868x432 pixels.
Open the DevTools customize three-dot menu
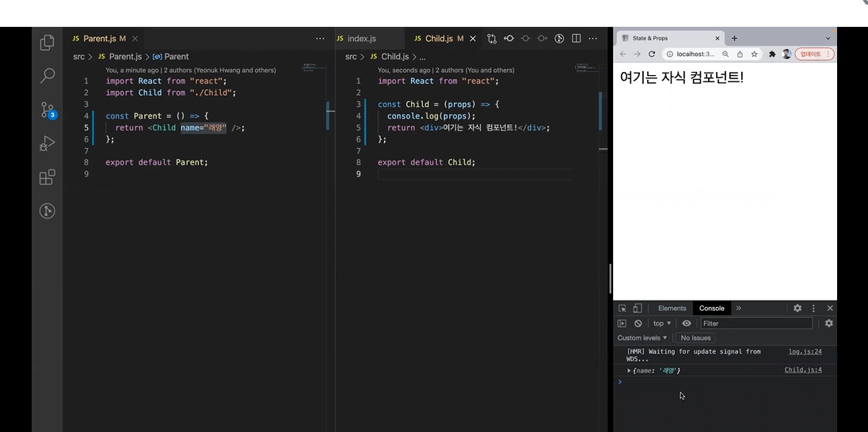(x=814, y=308)
